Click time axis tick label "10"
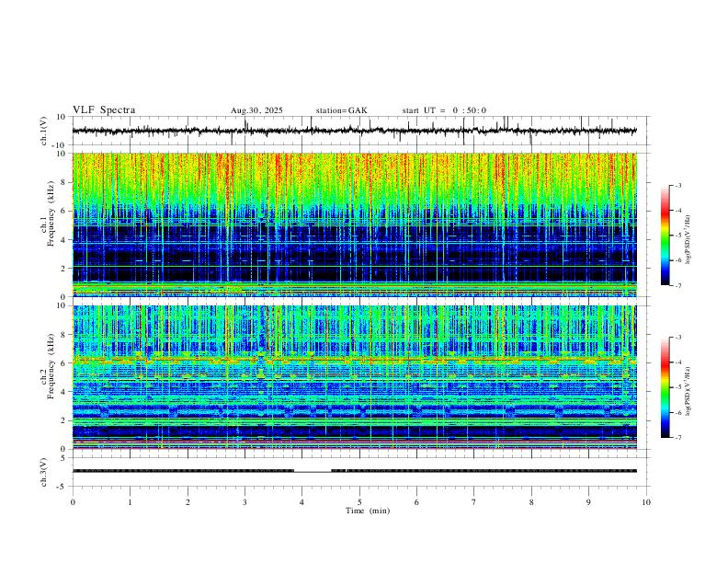 coord(646,502)
